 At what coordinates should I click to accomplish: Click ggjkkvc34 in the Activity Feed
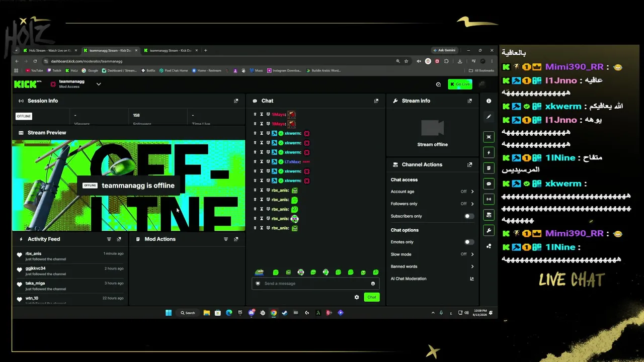click(35, 268)
